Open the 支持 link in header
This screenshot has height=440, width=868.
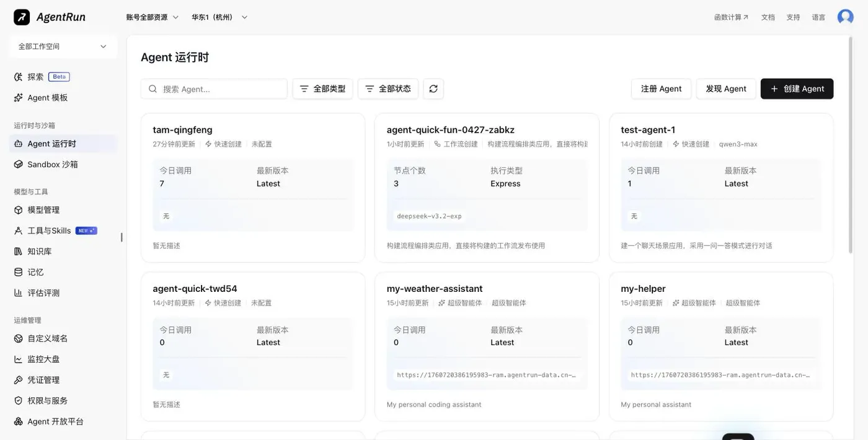pos(793,17)
